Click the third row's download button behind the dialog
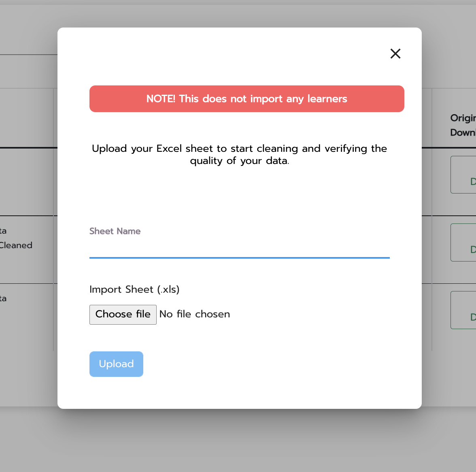This screenshot has width=476, height=472. coord(464,310)
